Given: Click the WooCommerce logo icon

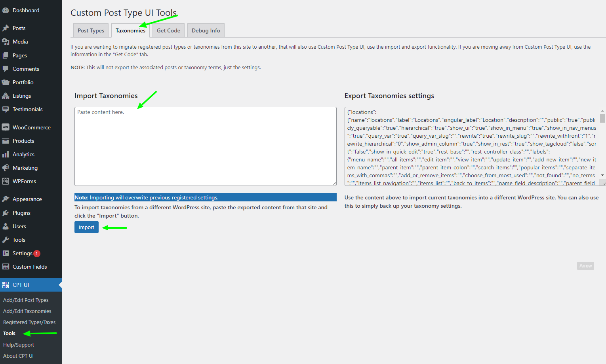Looking at the screenshot, I should (6, 127).
